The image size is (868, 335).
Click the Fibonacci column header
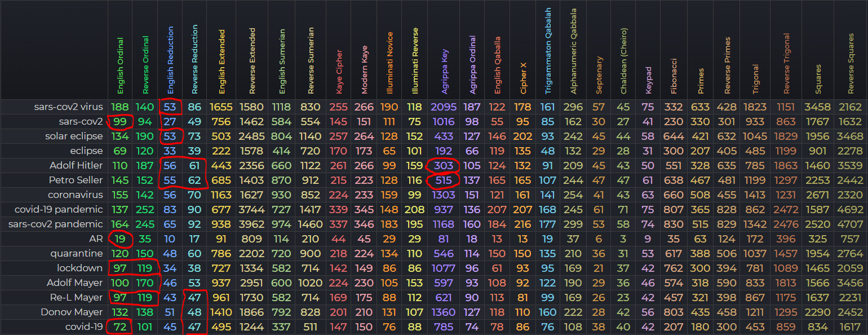coord(674,76)
